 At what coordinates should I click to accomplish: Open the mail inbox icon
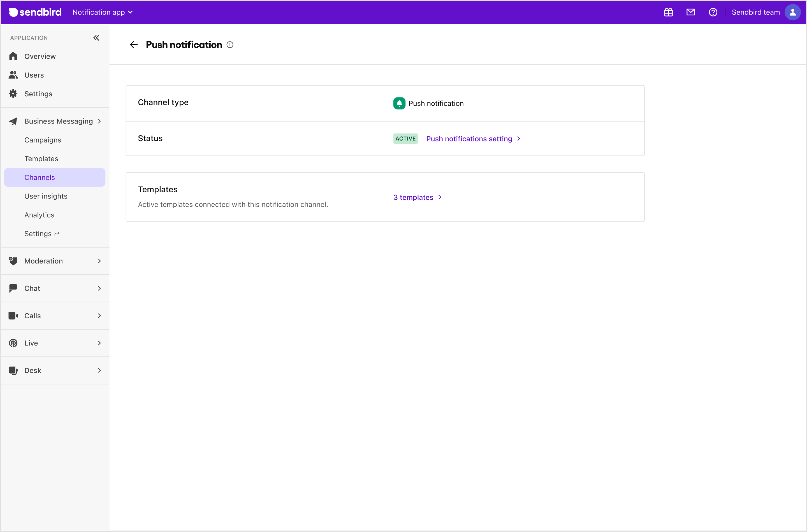(x=690, y=12)
